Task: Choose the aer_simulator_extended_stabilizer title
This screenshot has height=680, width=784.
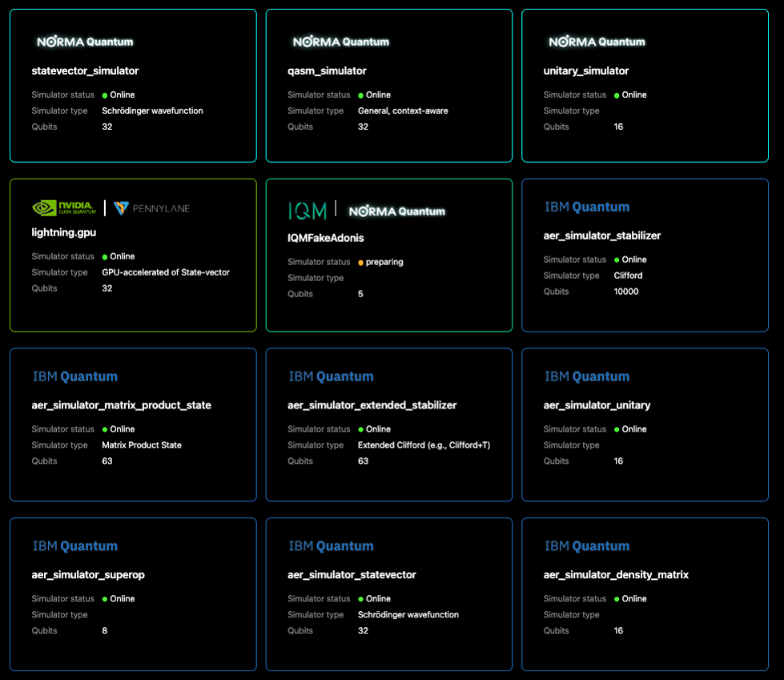Action: point(372,405)
